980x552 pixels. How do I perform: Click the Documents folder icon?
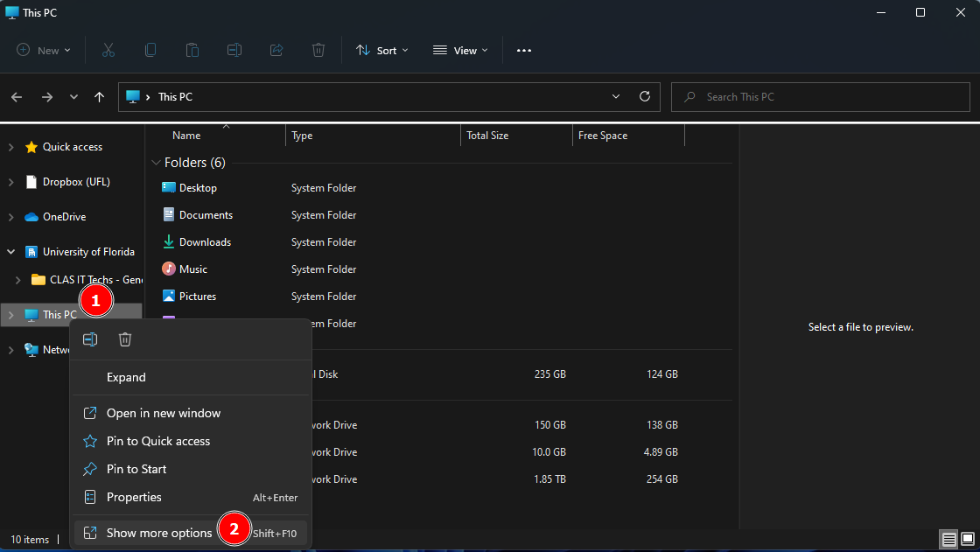[168, 214]
